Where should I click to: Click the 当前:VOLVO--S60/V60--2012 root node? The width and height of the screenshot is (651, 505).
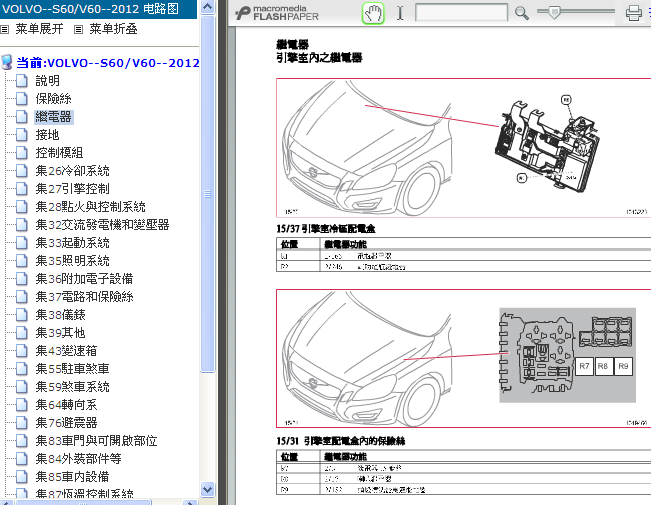tap(108, 63)
